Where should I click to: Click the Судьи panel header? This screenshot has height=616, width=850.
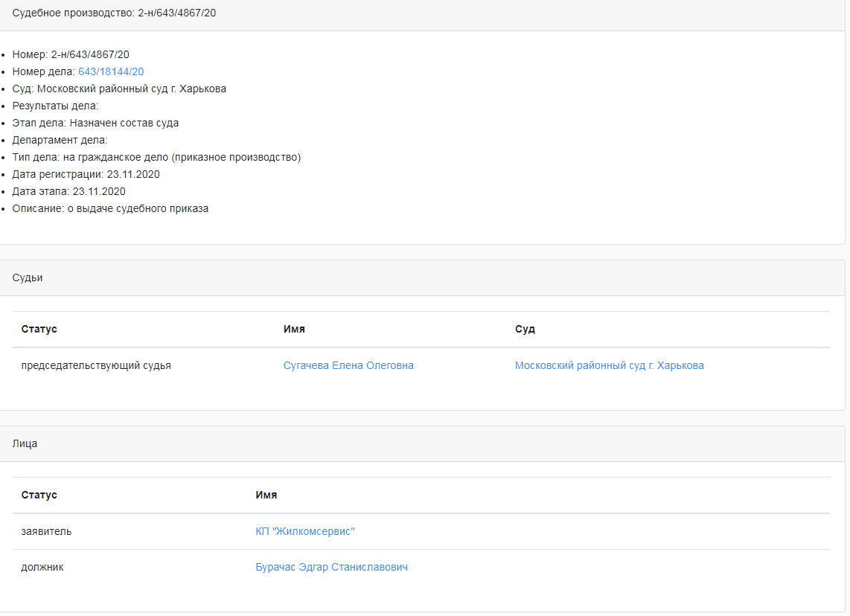click(x=28, y=277)
